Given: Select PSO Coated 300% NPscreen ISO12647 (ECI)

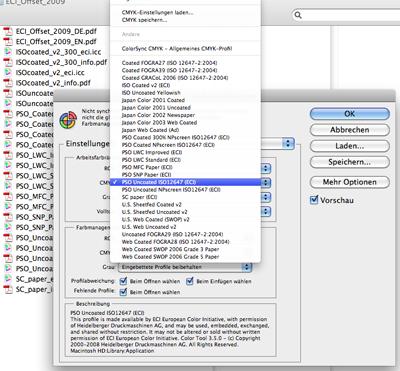Looking at the screenshot, I should tap(185, 137).
